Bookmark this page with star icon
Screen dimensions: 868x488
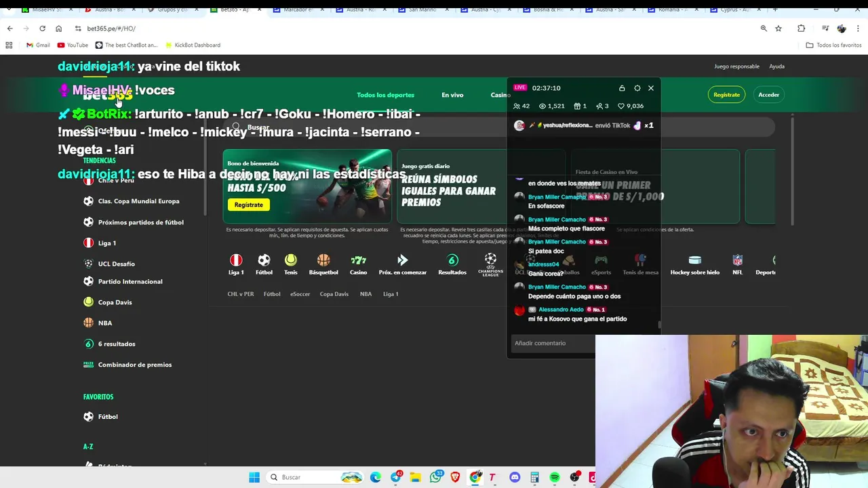[x=778, y=28]
